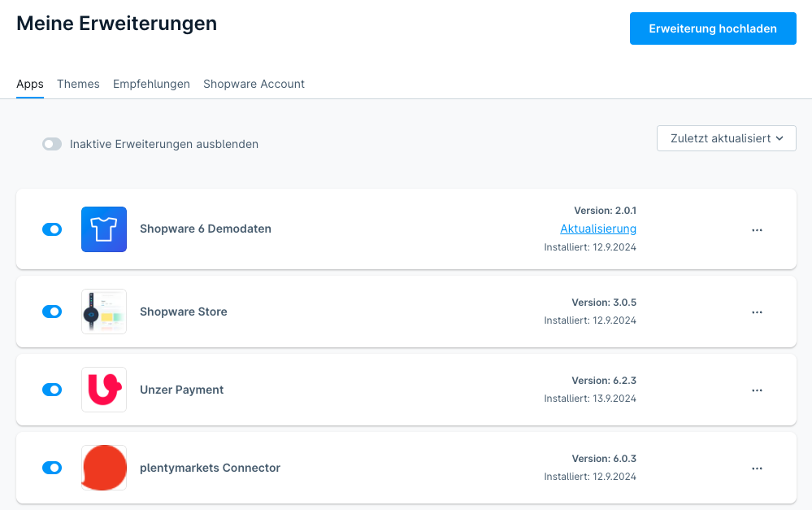
Task: Open three-dot menu for Shopware 6 Demodaten
Action: tap(757, 230)
